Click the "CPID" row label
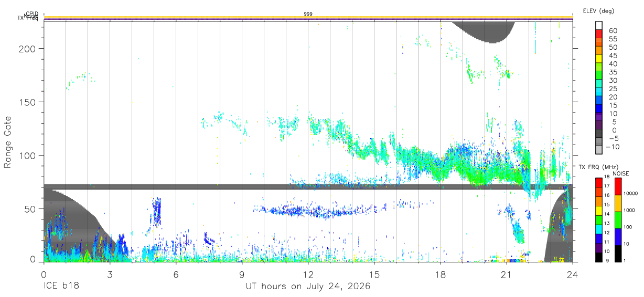The image size is (644, 297). 31,14
